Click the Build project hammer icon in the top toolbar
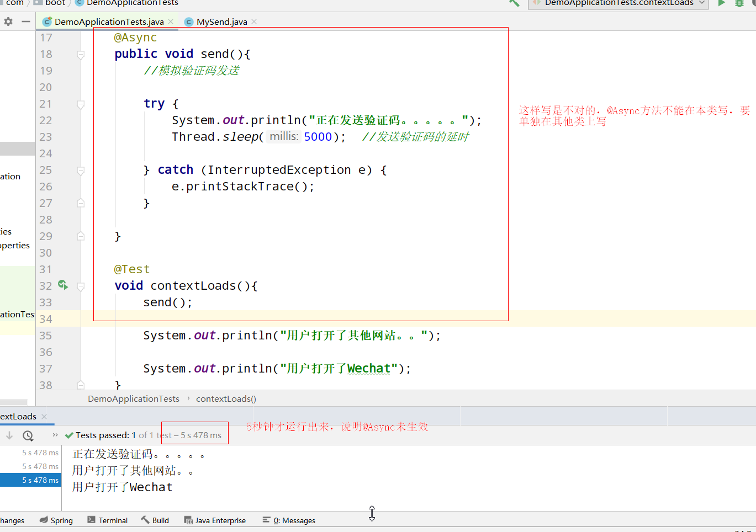The width and height of the screenshot is (756, 532). pos(514,3)
